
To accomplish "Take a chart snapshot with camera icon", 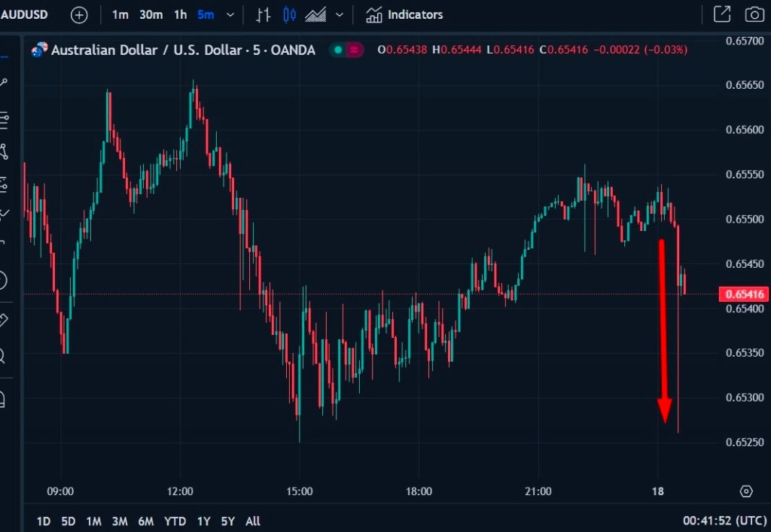I will pyautogui.click(x=753, y=14).
